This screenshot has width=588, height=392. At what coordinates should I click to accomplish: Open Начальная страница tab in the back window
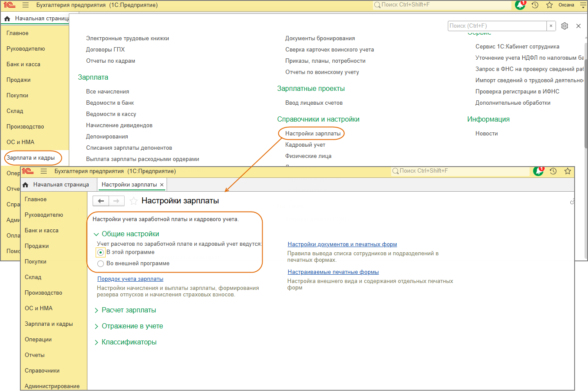click(42, 19)
